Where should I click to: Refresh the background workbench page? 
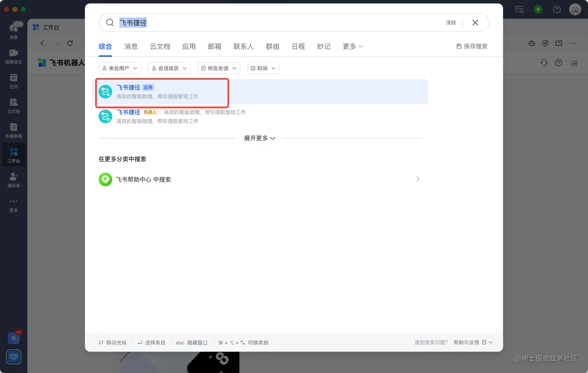click(70, 43)
